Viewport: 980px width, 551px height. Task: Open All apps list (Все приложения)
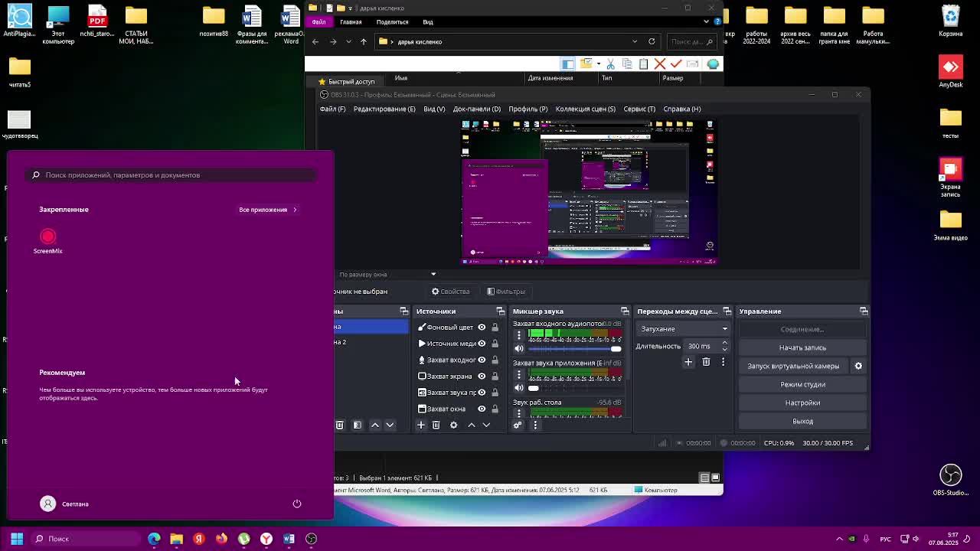(268, 210)
